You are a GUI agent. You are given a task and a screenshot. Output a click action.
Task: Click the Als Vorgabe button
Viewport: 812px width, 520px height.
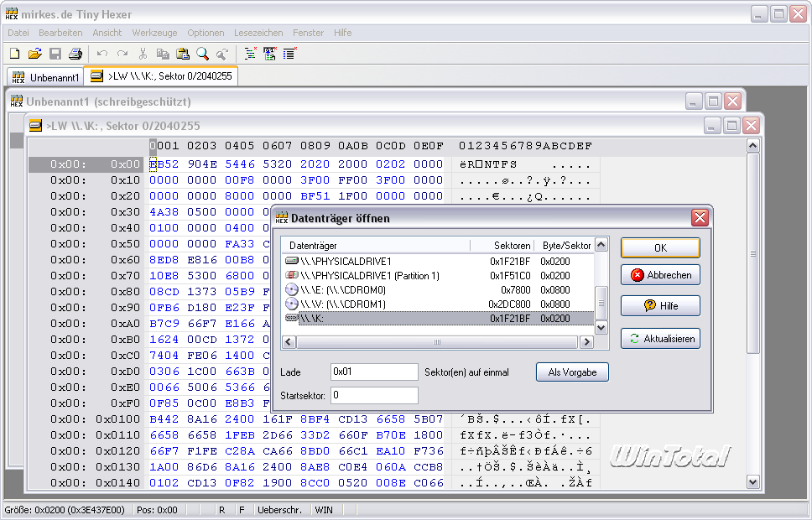click(572, 372)
